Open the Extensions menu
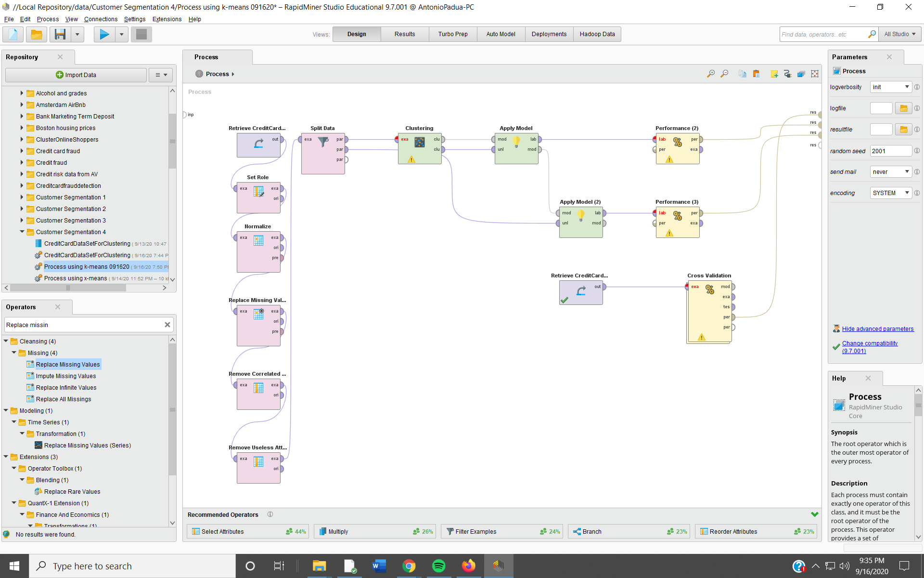 [x=167, y=19]
